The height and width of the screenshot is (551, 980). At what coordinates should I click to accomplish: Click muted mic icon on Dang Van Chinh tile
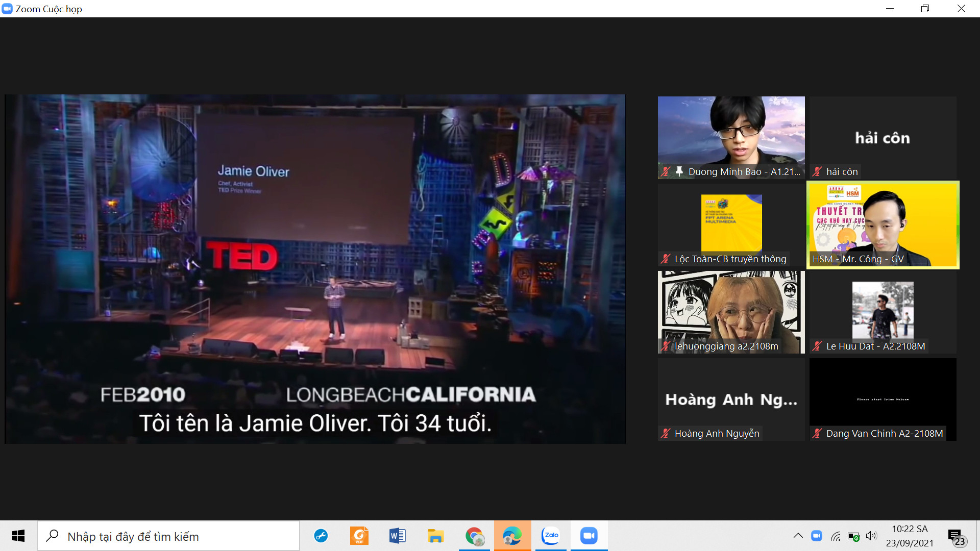pyautogui.click(x=817, y=434)
